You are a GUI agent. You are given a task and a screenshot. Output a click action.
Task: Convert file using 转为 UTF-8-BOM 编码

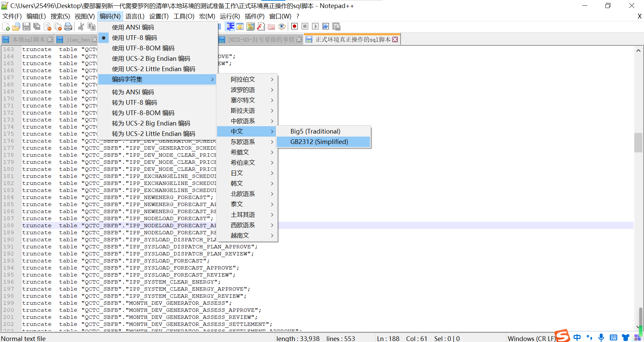pyautogui.click(x=158, y=113)
